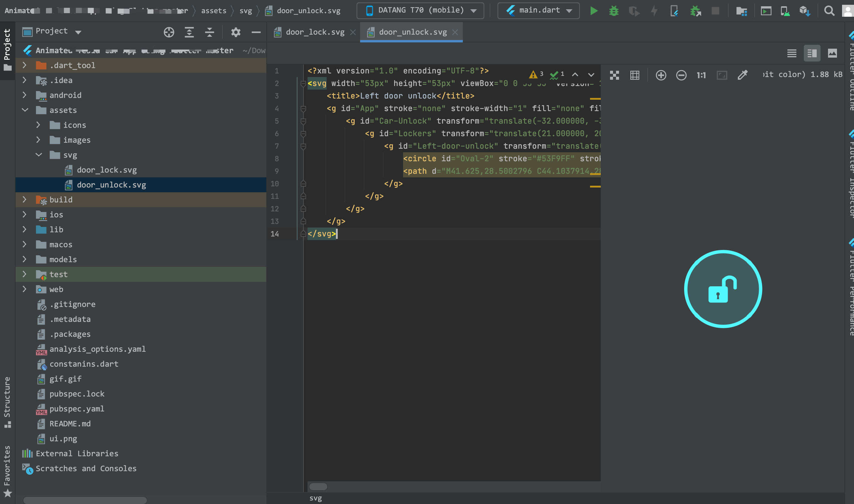
Task: Reset image zoom with 1:1 button
Action: 701,75
